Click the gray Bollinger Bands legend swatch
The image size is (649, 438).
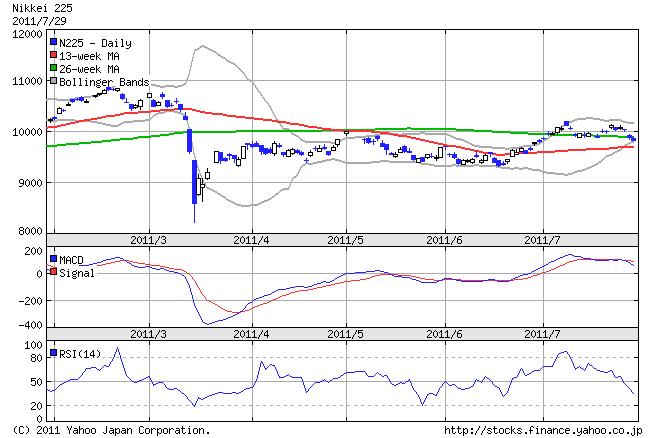53,82
